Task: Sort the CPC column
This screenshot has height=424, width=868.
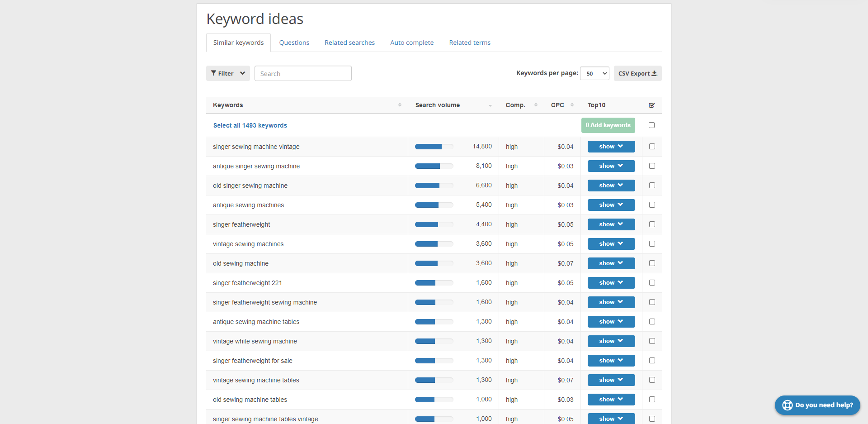Action: coord(572,105)
